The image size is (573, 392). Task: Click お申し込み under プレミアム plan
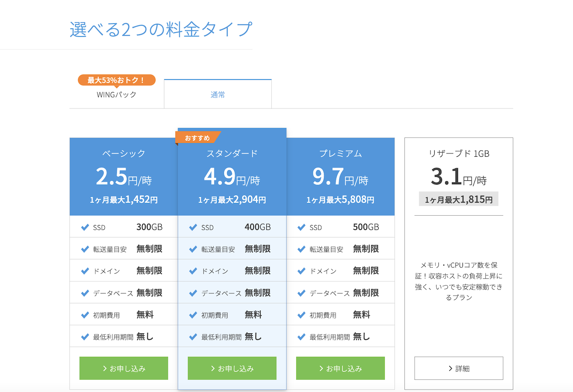point(341,368)
